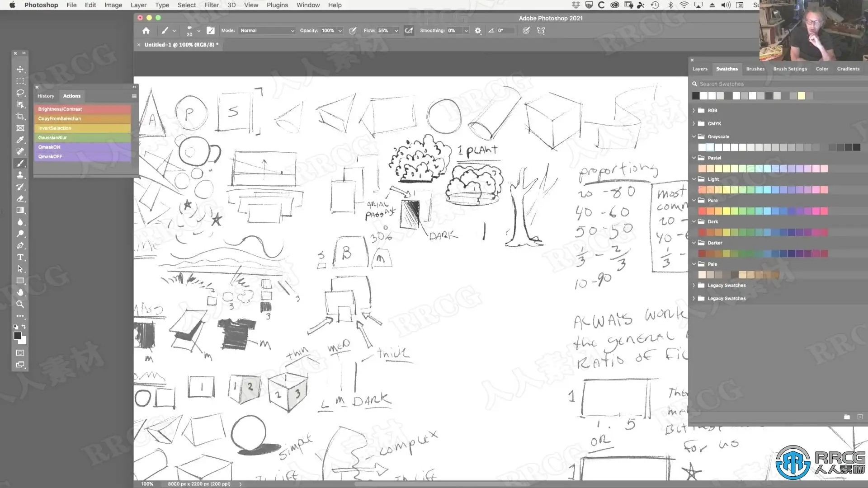This screenshot has height=488, width=868.
Task: Toggle airbrush-style build-up effects
Action: point(409,30)
